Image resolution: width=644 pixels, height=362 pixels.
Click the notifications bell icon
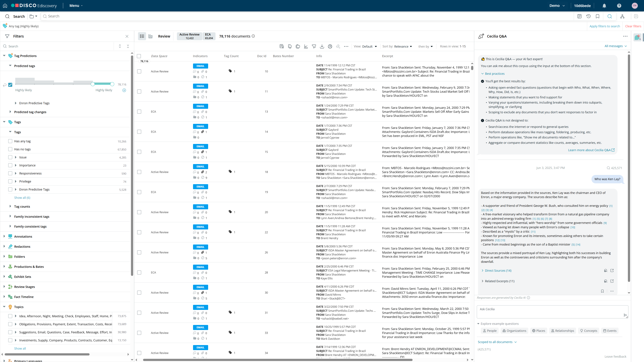(604, 6)
